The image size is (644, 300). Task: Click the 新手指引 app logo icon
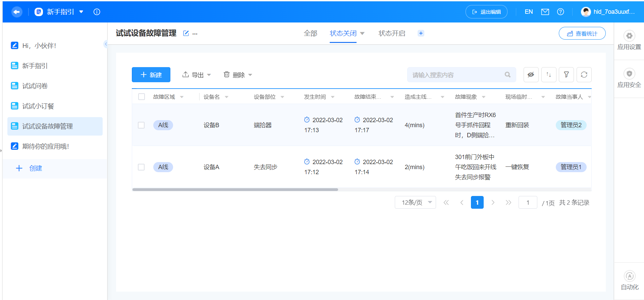(x=39, y=12)
